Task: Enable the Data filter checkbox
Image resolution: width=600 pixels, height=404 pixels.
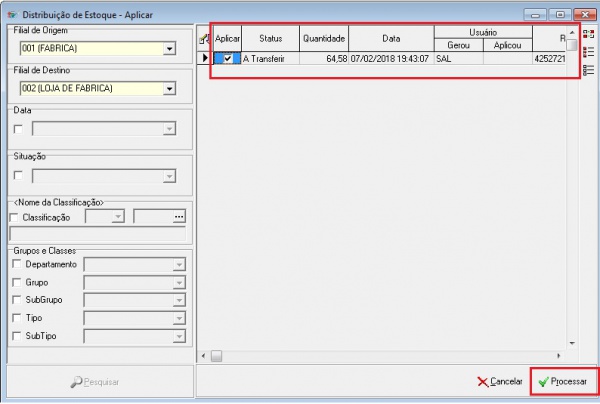Action: point(17,128)
